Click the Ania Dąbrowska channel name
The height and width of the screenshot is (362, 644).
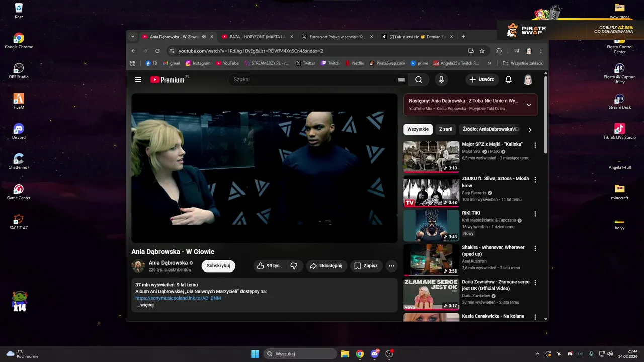[x=168, y=263]
